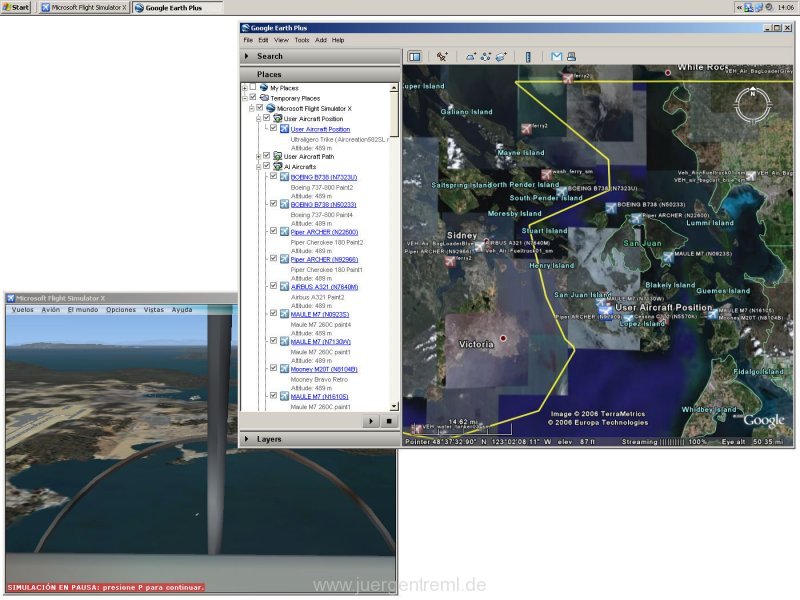Screen dimensions: 800x600
Task: Uncheck the My Places checkbox
Action: click(253, 87)
